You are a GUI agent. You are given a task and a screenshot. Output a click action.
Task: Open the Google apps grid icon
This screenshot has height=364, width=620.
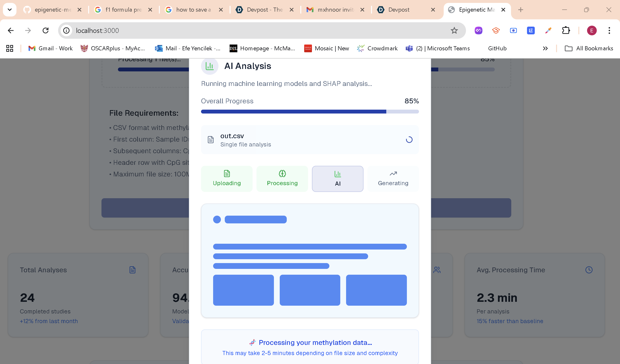(10, 48)
